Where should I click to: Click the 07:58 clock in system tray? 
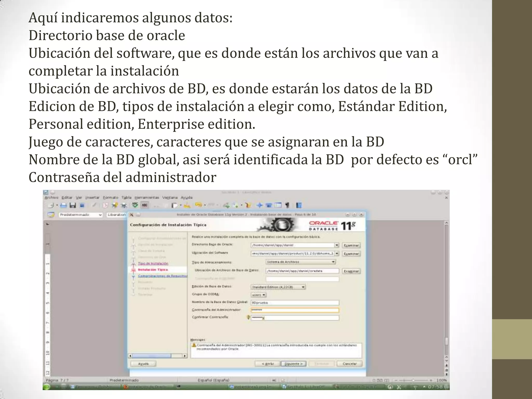click(x=435, y=387)
